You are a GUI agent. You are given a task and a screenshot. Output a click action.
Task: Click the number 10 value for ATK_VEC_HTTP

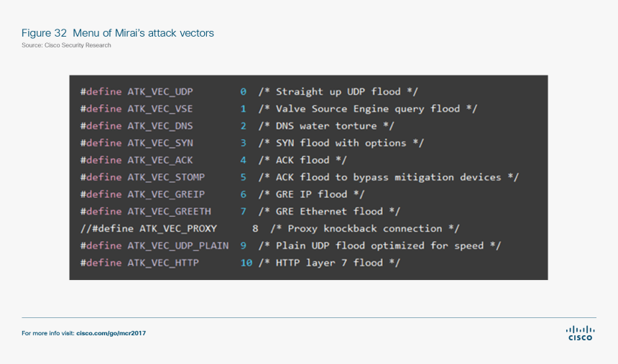[246, 263]
